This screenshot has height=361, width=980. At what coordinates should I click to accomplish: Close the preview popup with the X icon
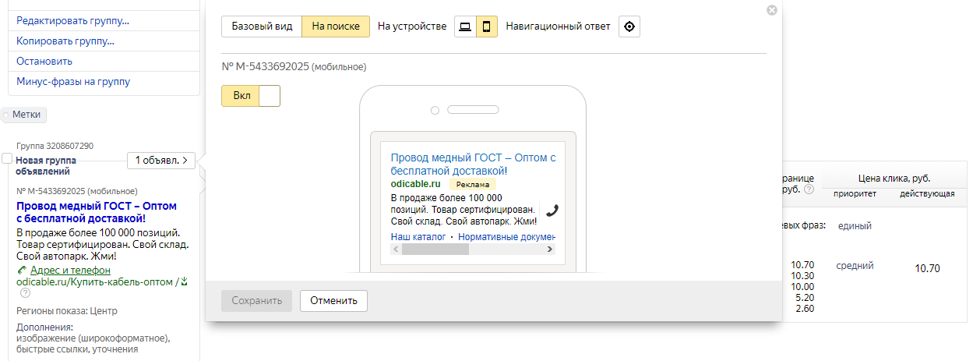[772, 10]
